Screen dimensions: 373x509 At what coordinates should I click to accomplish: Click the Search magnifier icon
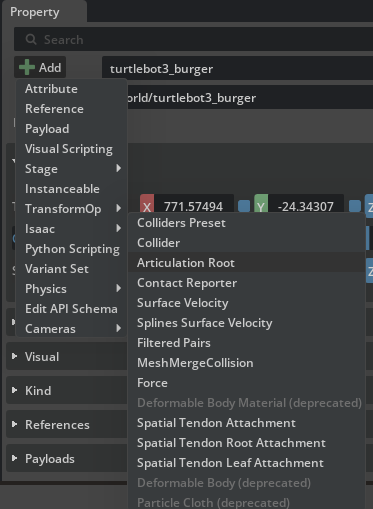pyautogui.click(x=31, y=40)
